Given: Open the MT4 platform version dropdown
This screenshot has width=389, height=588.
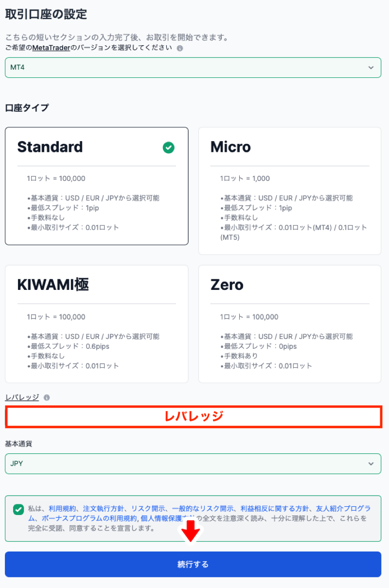Looking at the screenshot, I should (x=193, y=68).
